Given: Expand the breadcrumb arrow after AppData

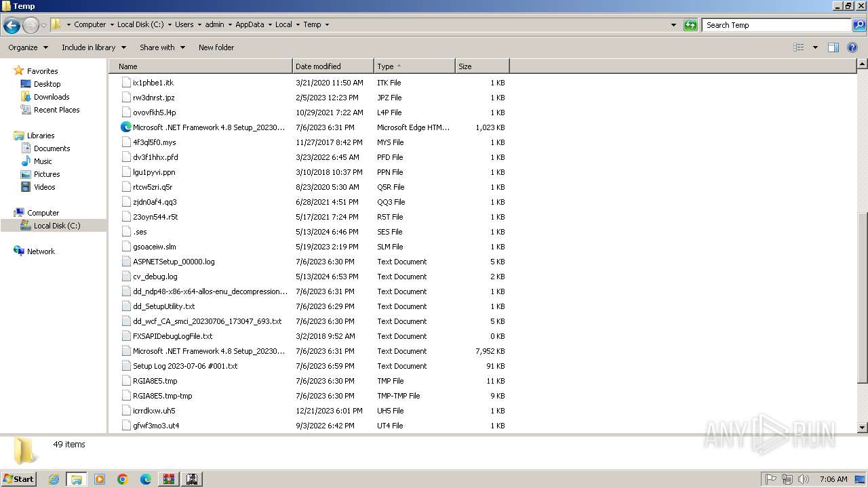Looking at the screenshot, I should point(270,24).
